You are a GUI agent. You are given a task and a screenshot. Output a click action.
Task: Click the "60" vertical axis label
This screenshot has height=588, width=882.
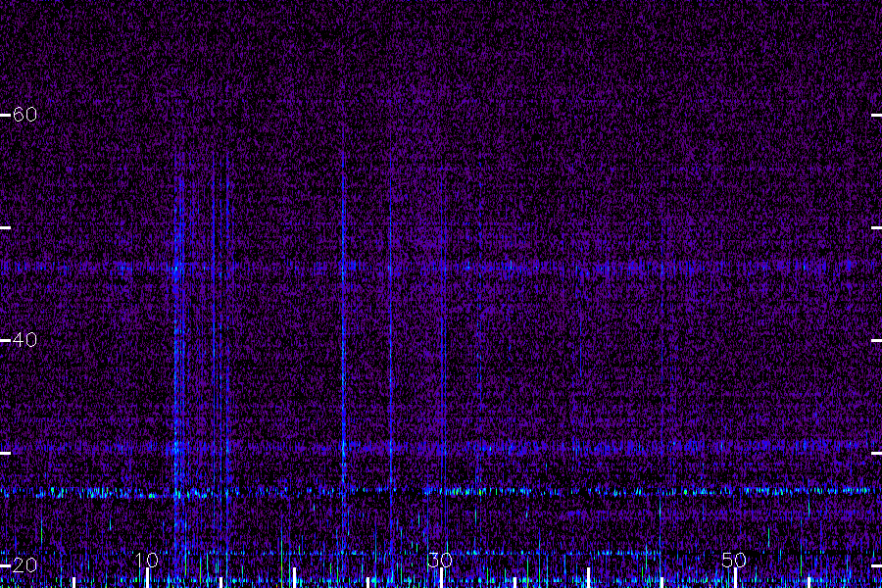point(24,115)
